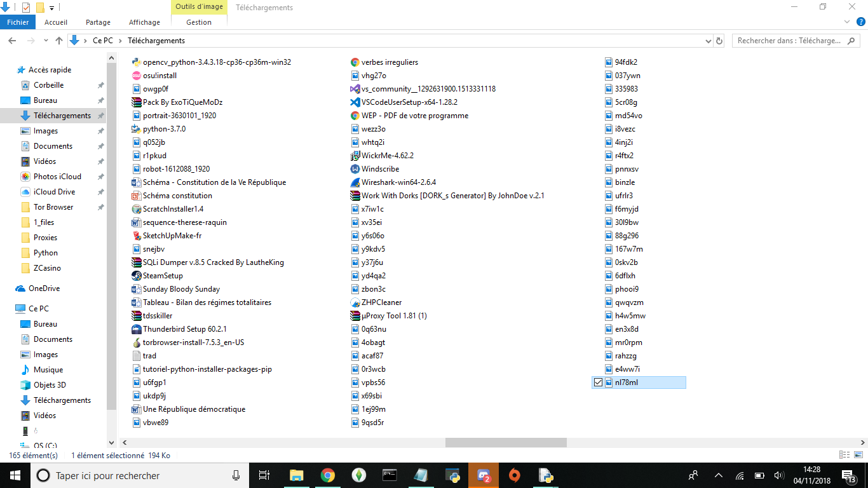Screen dimensions: 868x488
Task: Click the Windows taskbar search field
Action: (x=140, y=475)
